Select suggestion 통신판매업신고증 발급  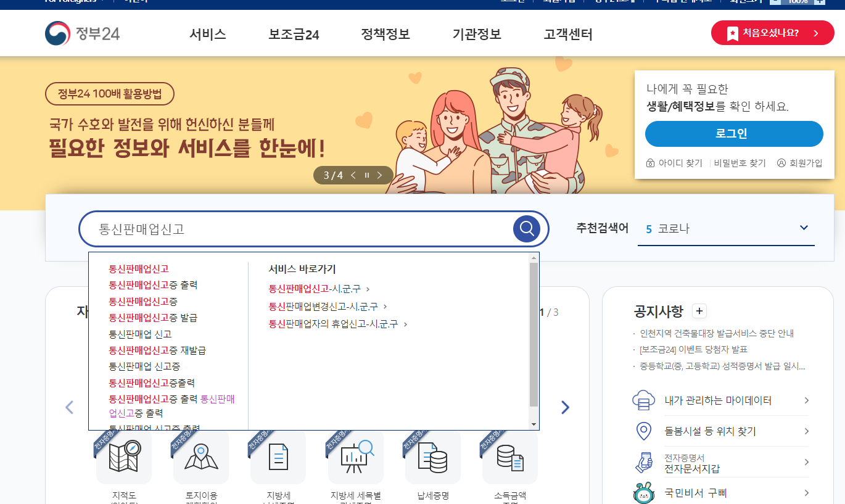[153, 318]
